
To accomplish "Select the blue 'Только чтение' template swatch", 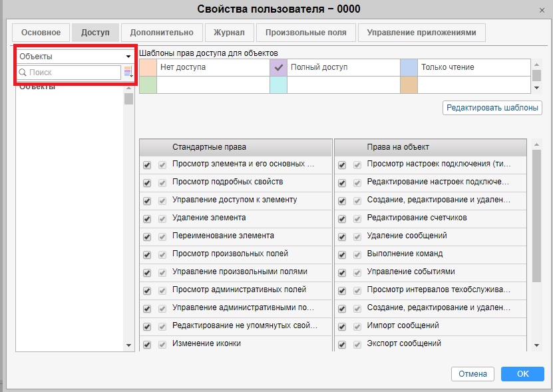I will 409,67.
